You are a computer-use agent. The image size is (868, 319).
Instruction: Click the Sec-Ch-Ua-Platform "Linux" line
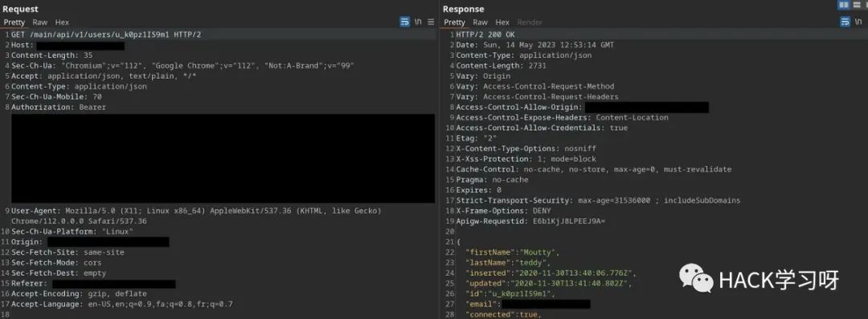point(72,231)
